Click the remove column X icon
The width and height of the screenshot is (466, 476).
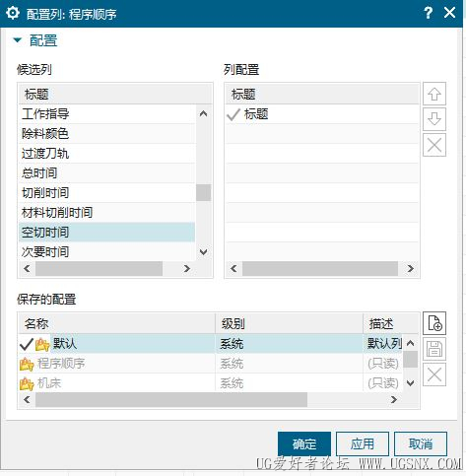434,145
